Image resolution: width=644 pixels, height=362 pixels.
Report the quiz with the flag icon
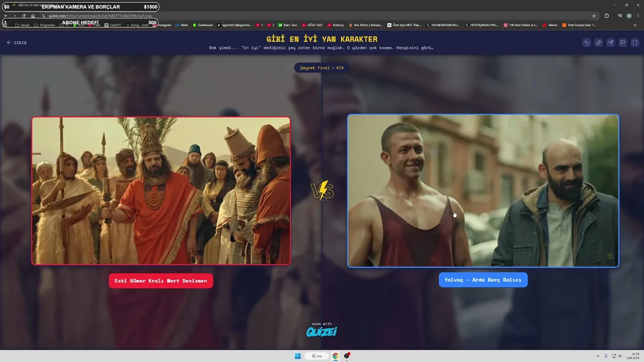click(623, 43)
